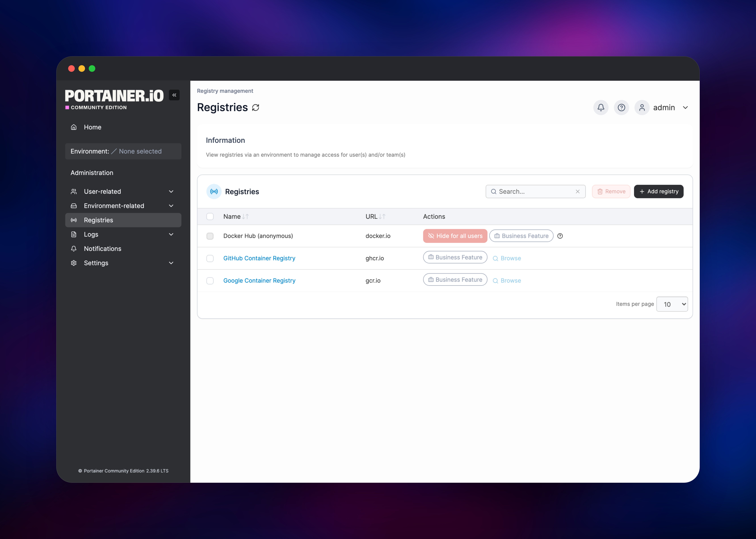Open the GitHub Container Registry link
Image resolution: width=756 pixels, height=539 pixels.
259,258
